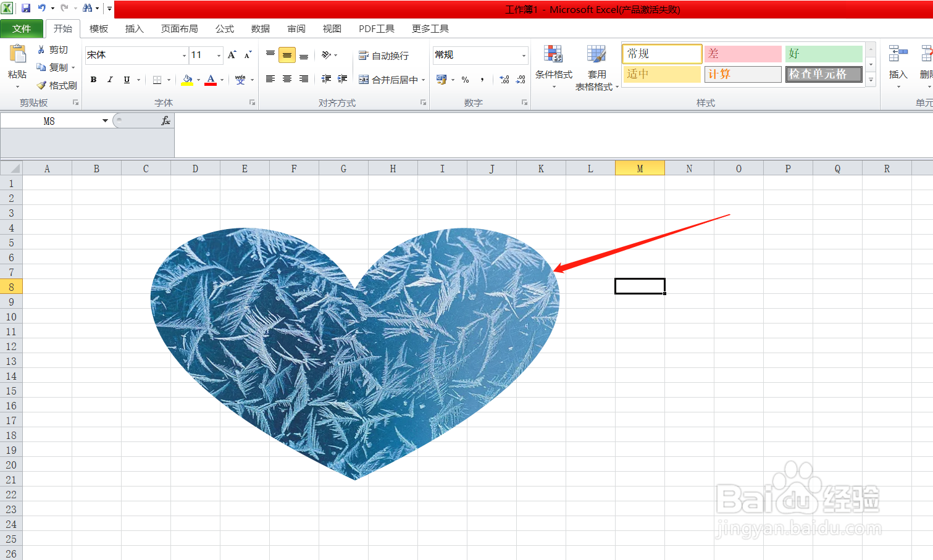Toggle Italic formatting
933x560 pixels.
pyautogui.click(x=110, y=80)
